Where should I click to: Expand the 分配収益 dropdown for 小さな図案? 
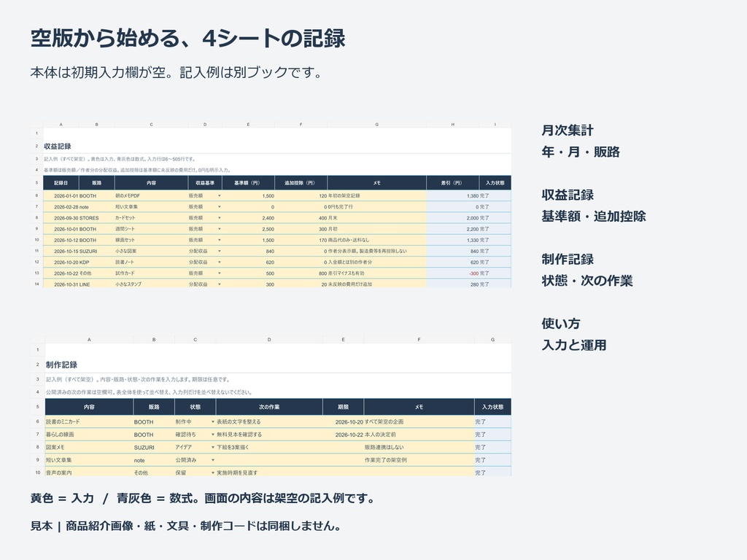219,251
